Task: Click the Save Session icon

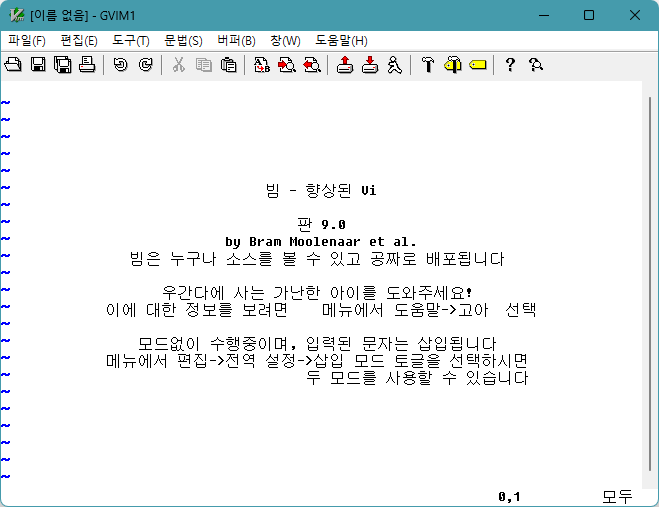Action: point(369,65)
